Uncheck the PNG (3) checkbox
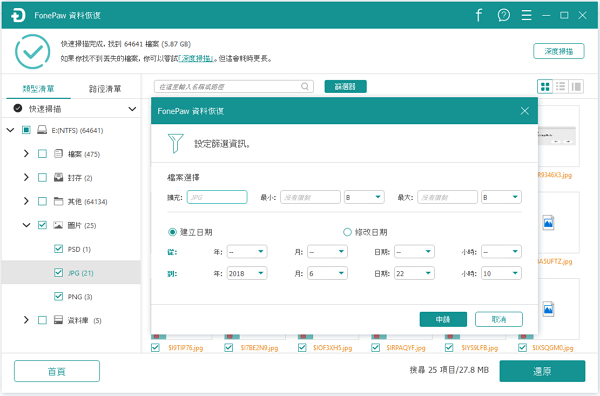This screenshot has width=600, height=396. click(58, 296)
